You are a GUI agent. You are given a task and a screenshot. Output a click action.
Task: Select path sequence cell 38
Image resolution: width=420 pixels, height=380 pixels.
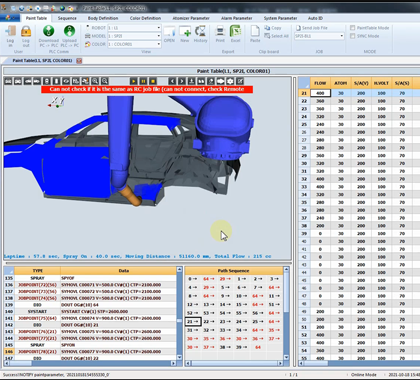point(225,347)
